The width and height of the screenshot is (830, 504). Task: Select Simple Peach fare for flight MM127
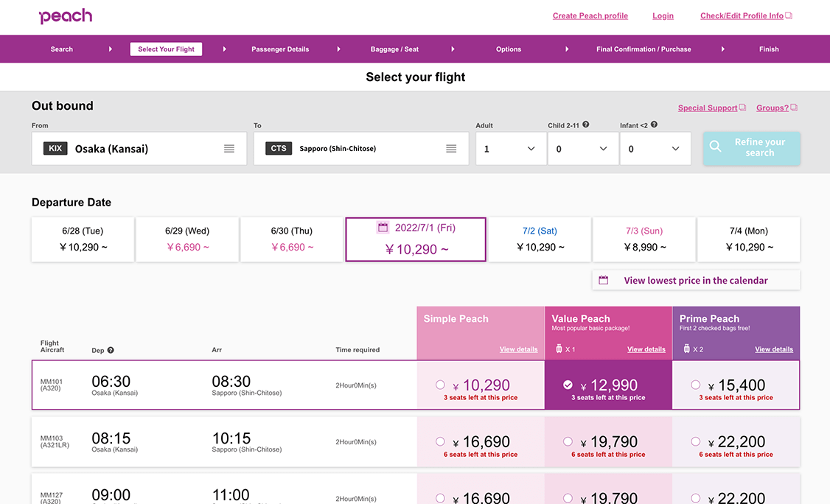[440, 497]
